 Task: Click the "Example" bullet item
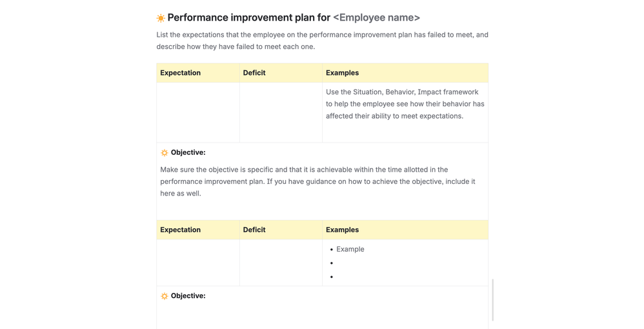click(x=350, y=249)
